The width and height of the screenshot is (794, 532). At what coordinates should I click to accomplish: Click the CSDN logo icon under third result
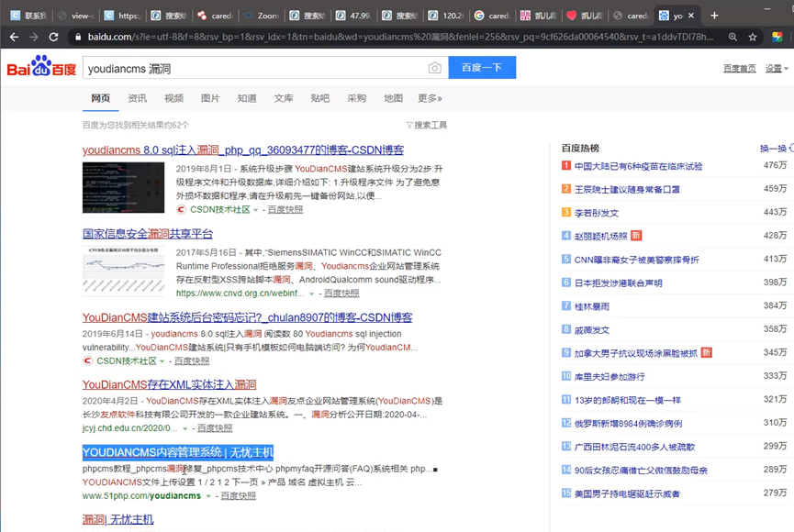coord(87,360)
